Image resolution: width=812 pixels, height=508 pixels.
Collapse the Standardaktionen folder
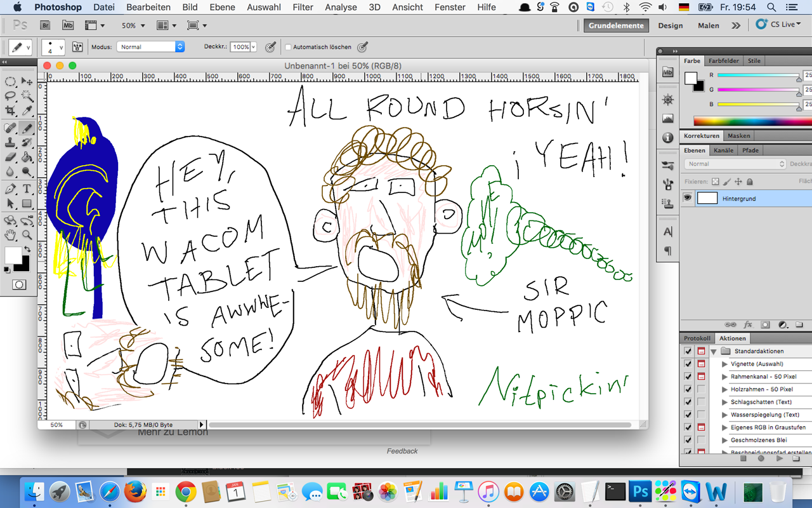(714, 351)
